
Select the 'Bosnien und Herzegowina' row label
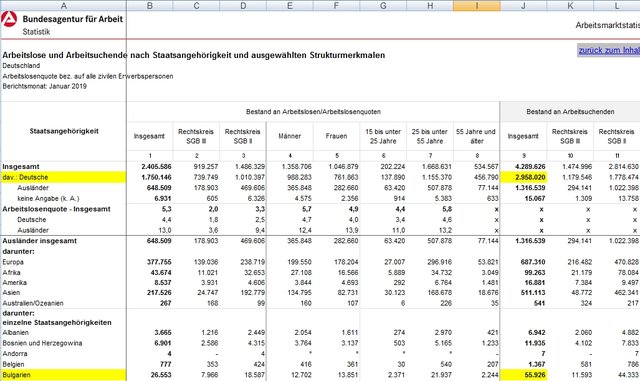pyautogui.click(x=42, y=343)
